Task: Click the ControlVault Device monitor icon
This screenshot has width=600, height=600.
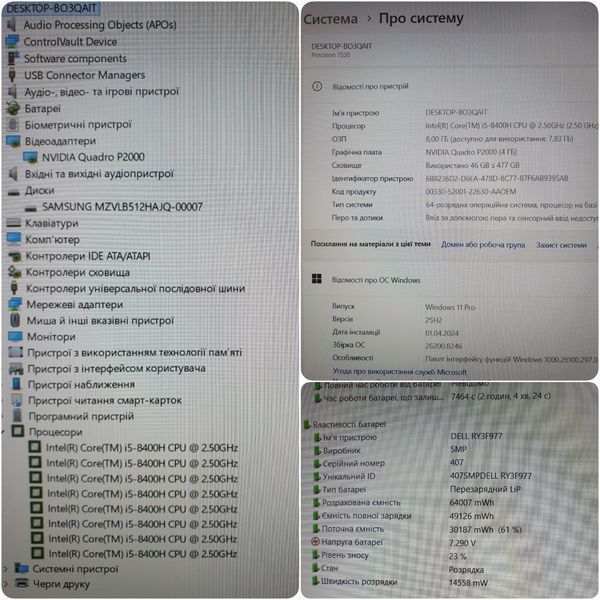Action: (13, 41)
